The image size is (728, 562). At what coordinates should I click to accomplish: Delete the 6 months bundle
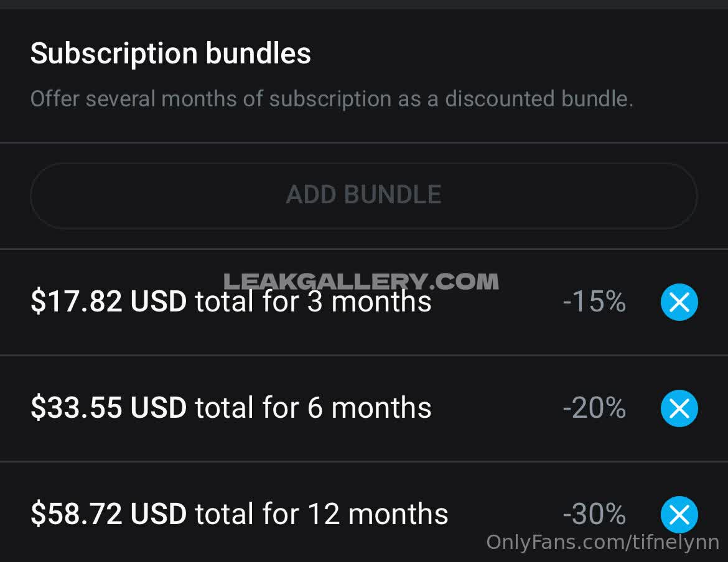pyautogui.click(x=679, y=408)
